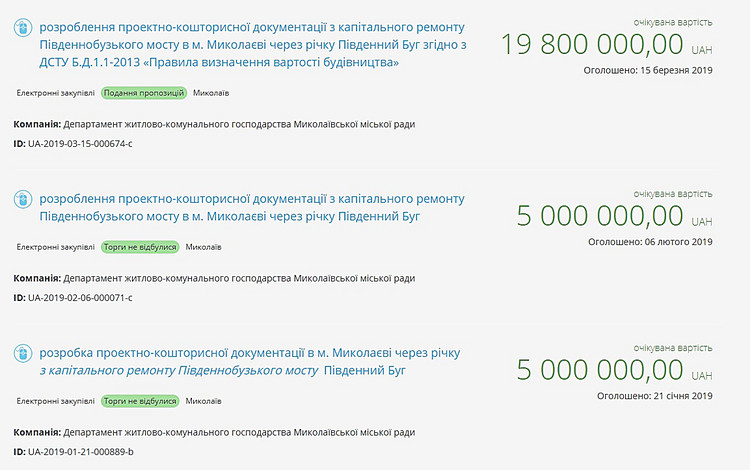The image size is (750, 470).
Task: Click the Подання пропозицій status badge
Action: click(x=143, y=93)
